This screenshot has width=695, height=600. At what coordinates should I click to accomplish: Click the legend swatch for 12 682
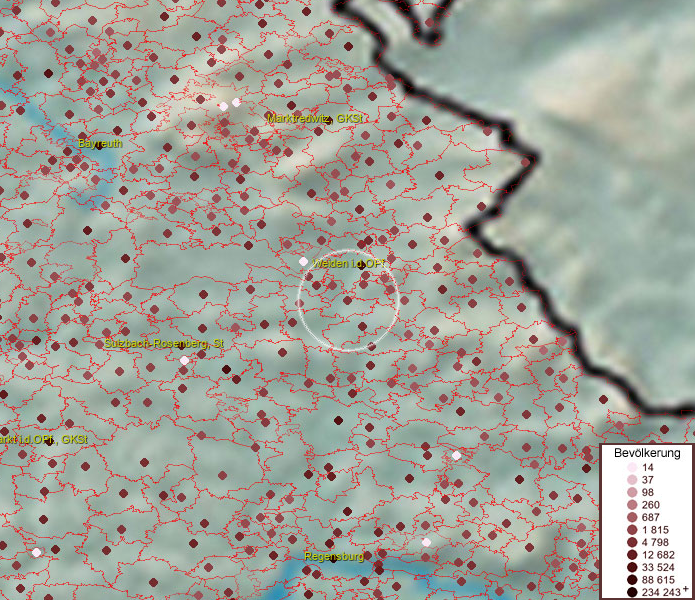tap(631, 554)
